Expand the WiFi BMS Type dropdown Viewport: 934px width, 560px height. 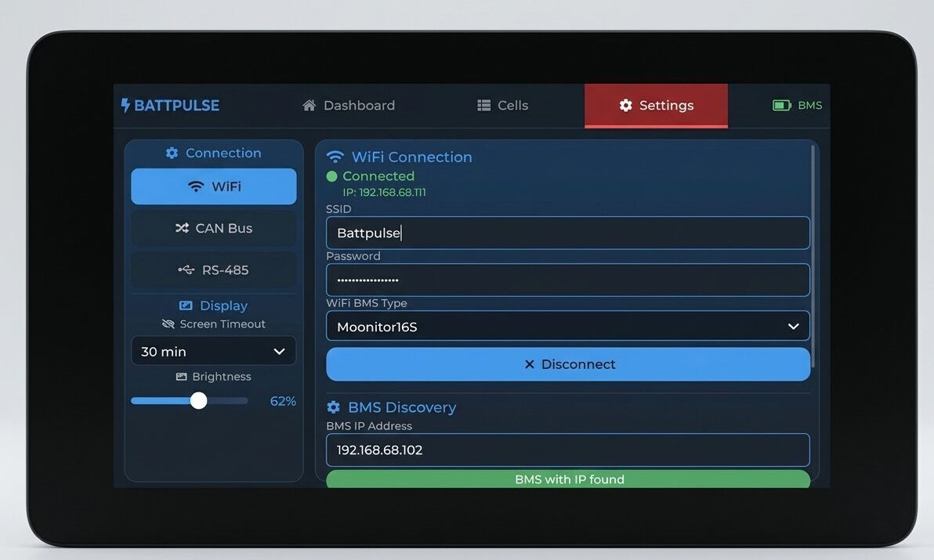(567, 327)
